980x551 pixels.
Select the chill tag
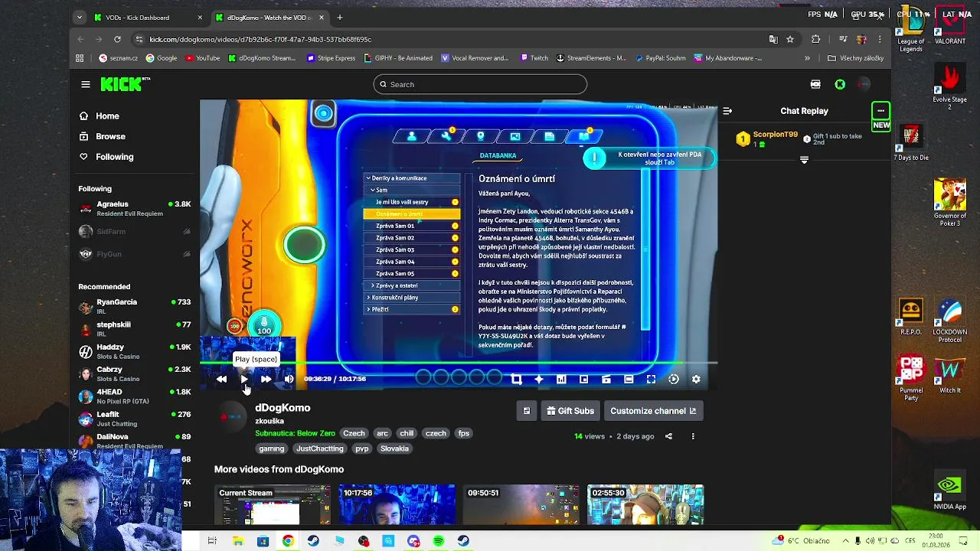click(407, 433)
